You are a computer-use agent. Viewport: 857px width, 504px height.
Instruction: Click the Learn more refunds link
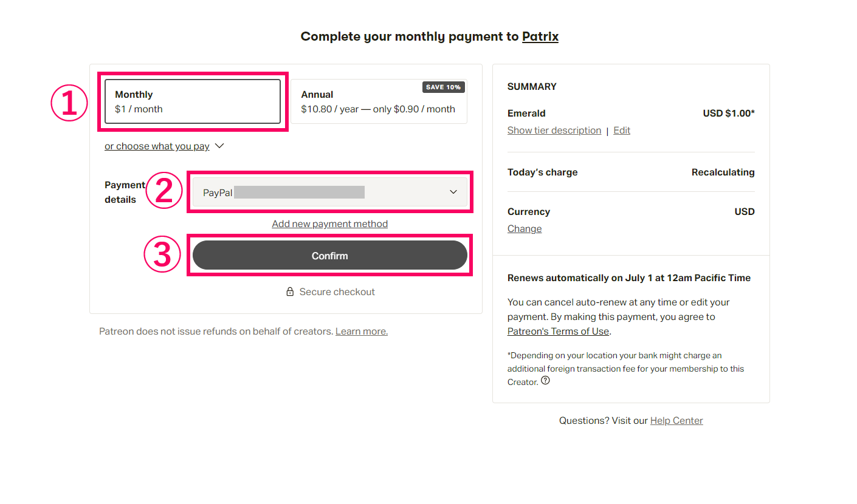[362, 332]
